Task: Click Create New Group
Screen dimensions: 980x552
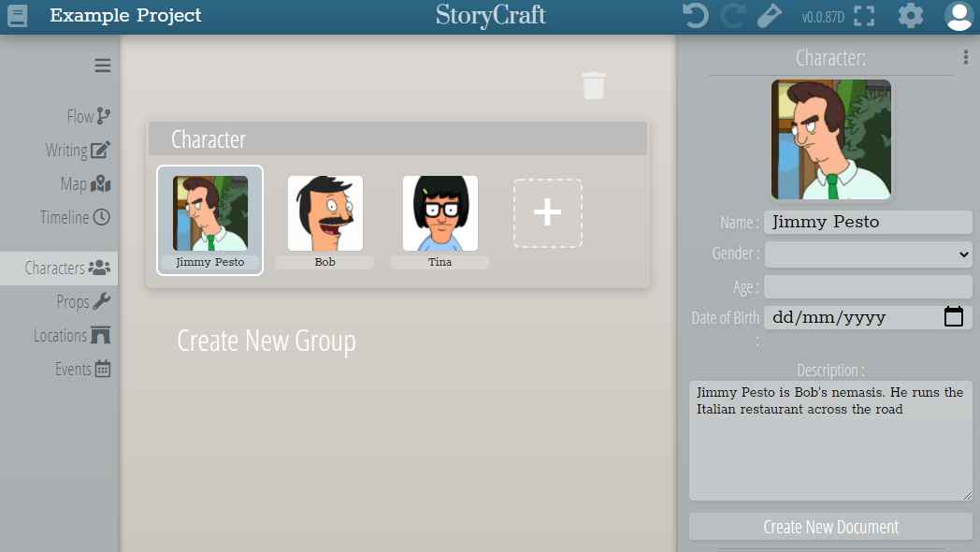Action: 267,341
